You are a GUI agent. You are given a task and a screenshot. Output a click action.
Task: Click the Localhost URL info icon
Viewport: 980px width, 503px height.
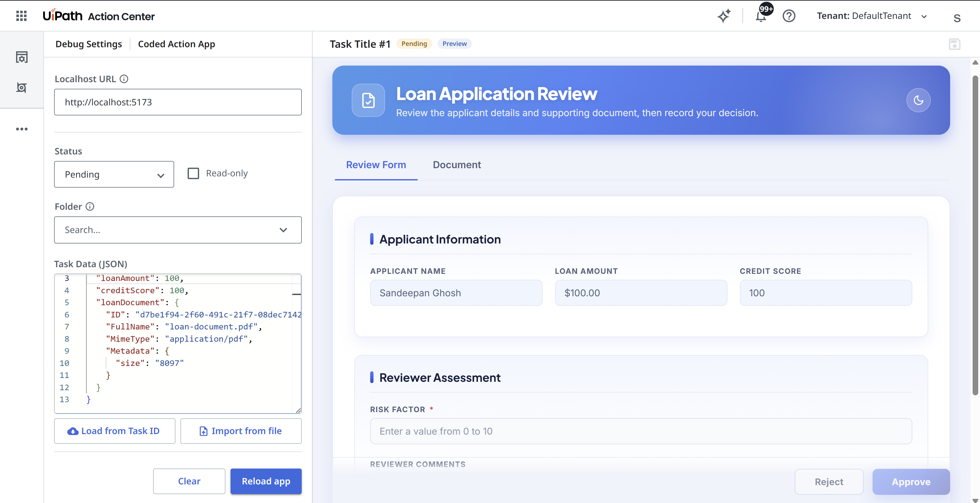tap(124, 79)
